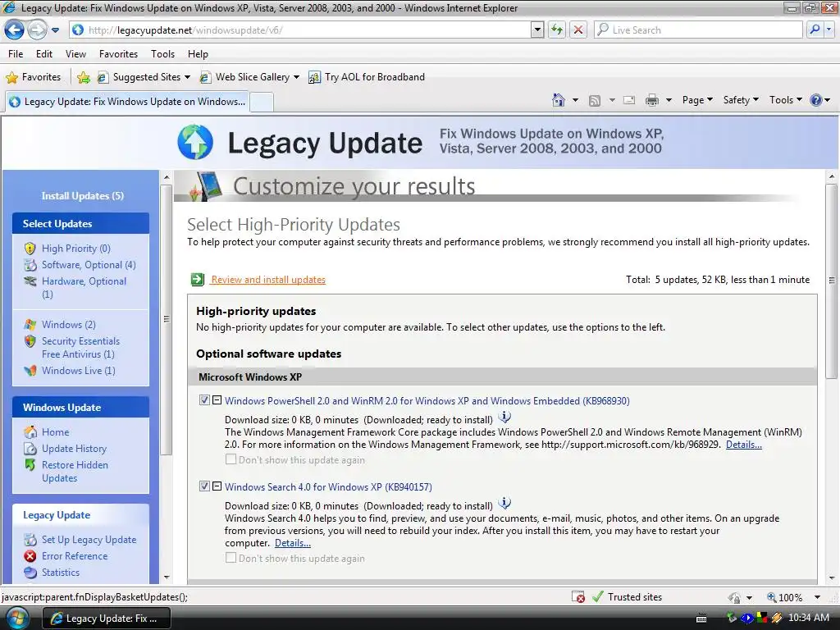Click Add to Favorites Bar star icon
840x630 pixels.
click(x=84, y=78)
